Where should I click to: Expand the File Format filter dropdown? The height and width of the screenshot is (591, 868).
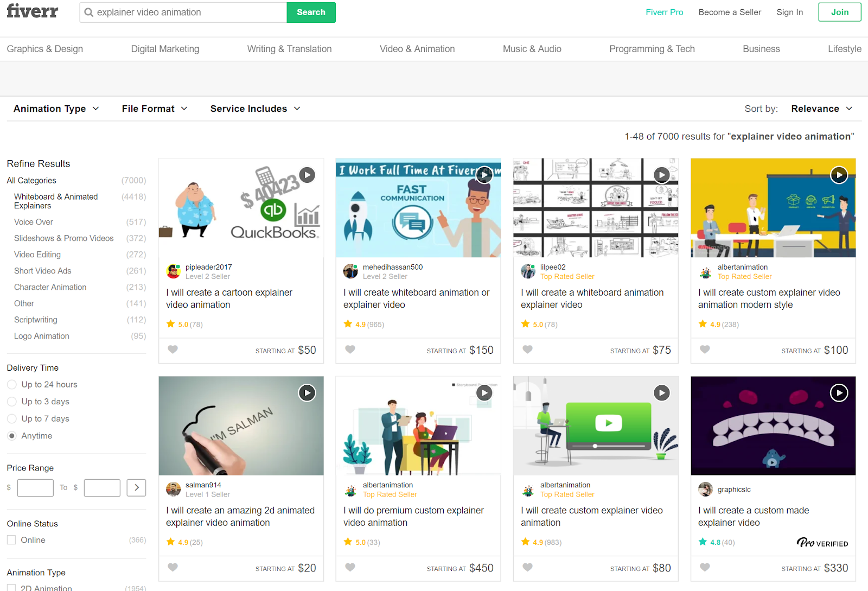pos(155,109)
